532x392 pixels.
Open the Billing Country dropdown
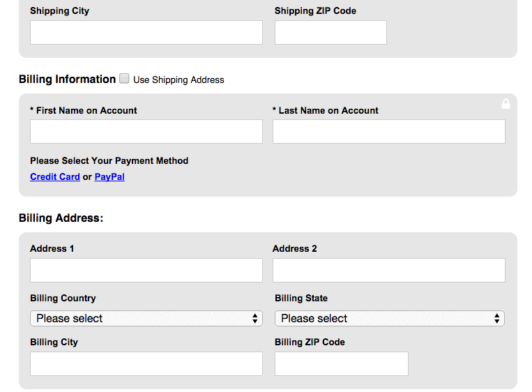(x=146, y=319)
